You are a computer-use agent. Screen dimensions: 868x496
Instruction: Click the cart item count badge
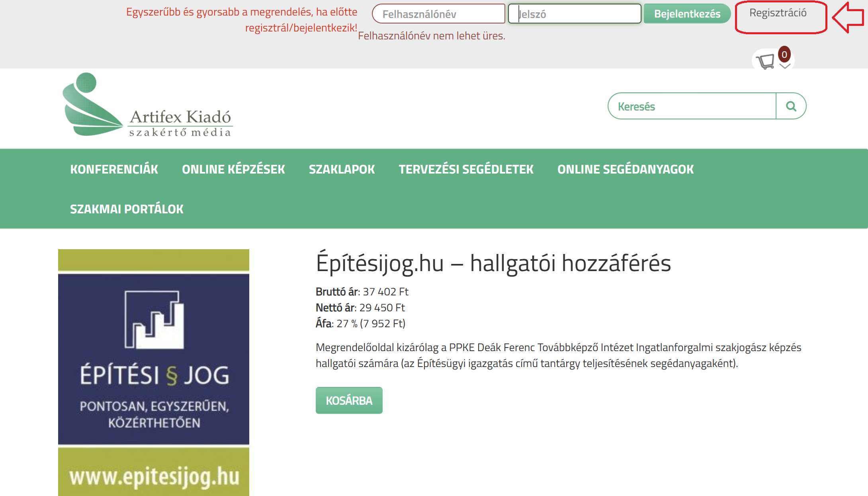tap(784, 55)
